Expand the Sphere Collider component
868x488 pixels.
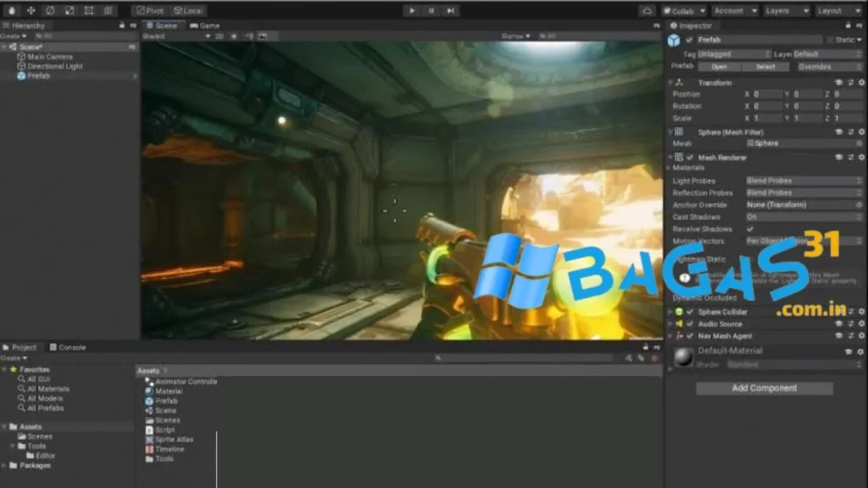pos(670,312)
